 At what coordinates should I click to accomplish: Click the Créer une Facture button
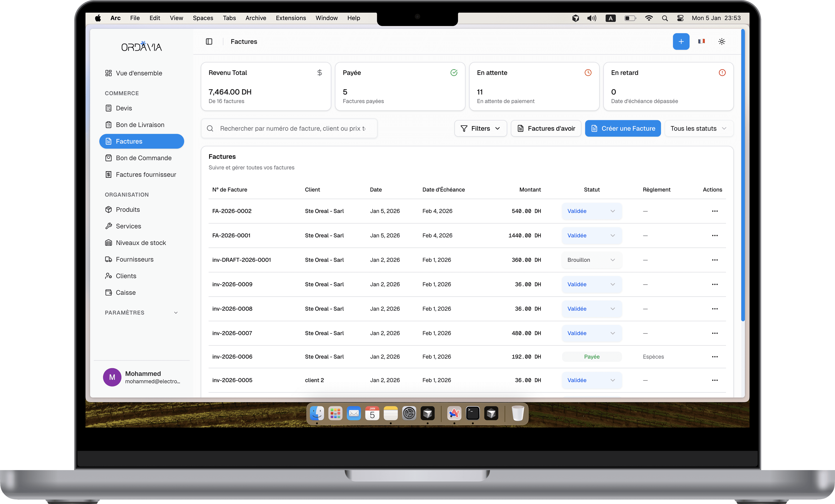(623, 128)
